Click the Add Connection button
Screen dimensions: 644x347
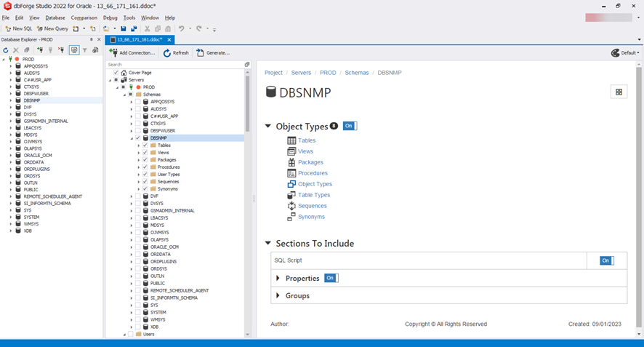132,53
